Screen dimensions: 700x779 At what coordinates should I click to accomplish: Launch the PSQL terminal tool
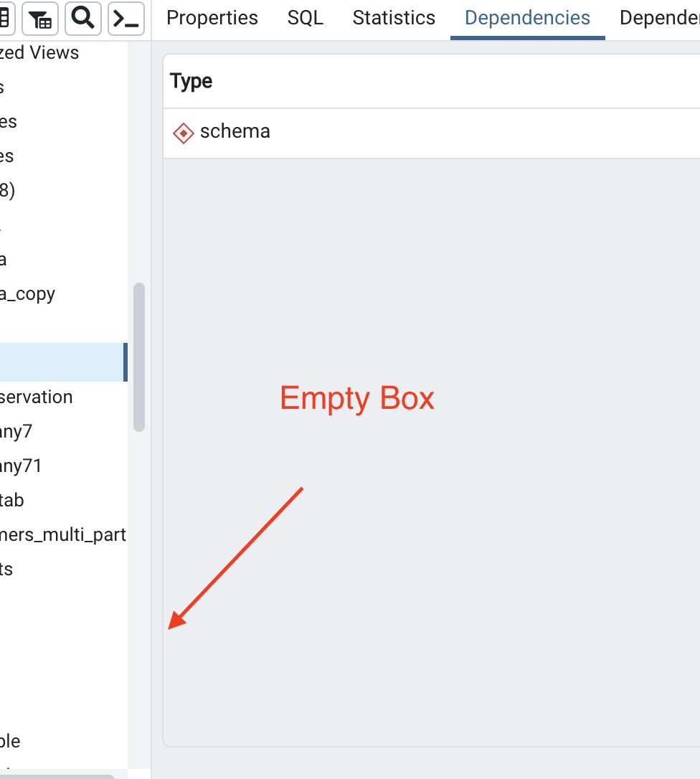[x=126, y=19]
